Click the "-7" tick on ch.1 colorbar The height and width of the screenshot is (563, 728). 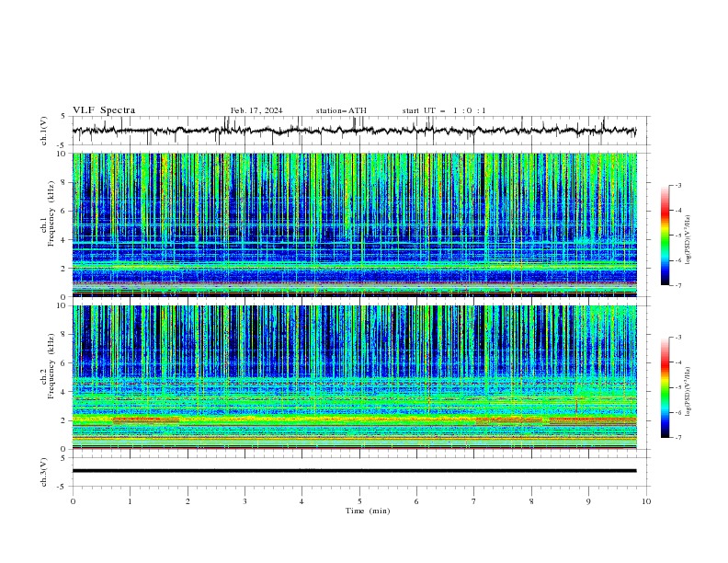click(x=677, y=285)
